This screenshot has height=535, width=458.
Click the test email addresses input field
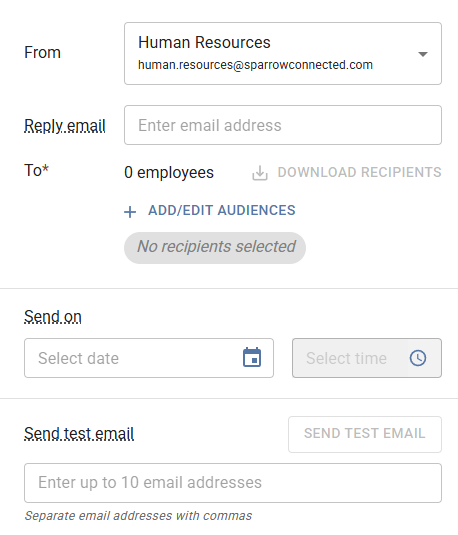[x=233, y=482]
